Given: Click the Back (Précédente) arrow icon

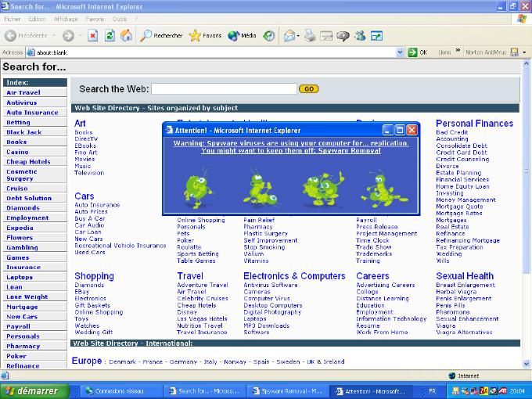Looking at the screenshot, I should (10, 35).
